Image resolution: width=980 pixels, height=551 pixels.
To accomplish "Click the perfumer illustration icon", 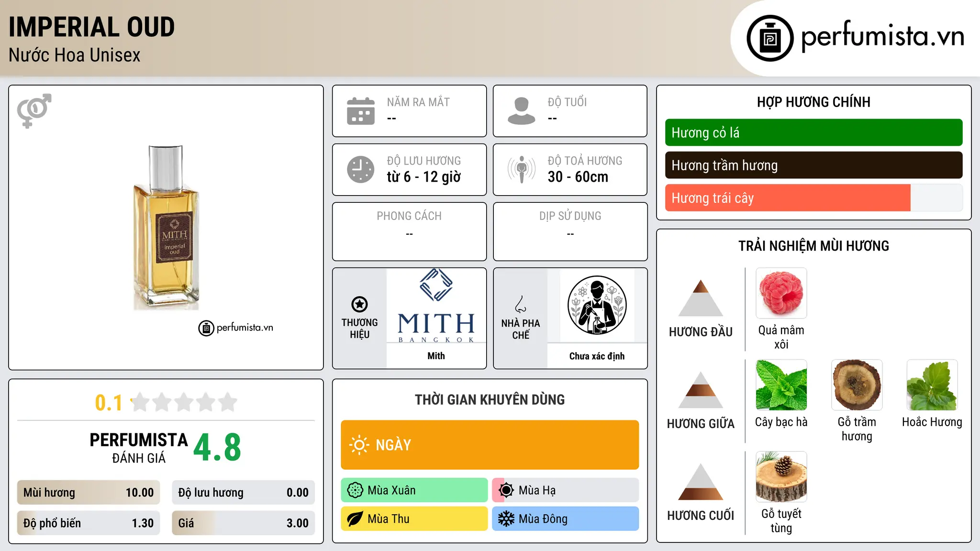I will (597, 305).
